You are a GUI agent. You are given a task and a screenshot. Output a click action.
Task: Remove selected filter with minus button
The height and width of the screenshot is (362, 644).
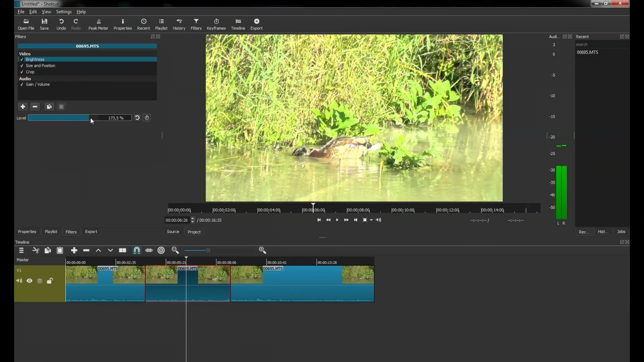(35, 107)
